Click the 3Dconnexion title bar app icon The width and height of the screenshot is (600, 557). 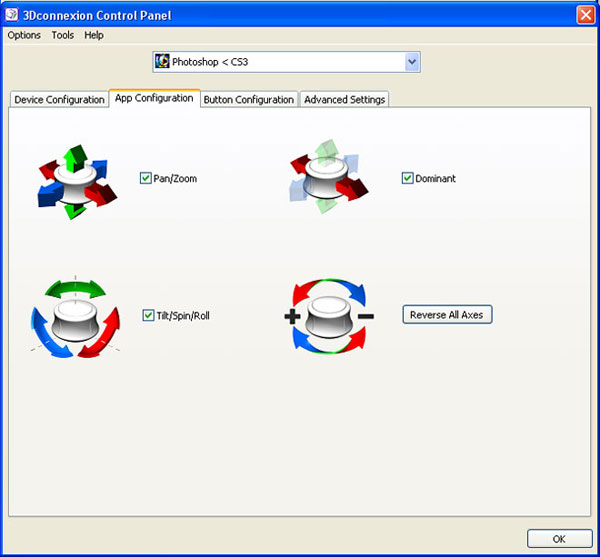click(x=11, y=15)
